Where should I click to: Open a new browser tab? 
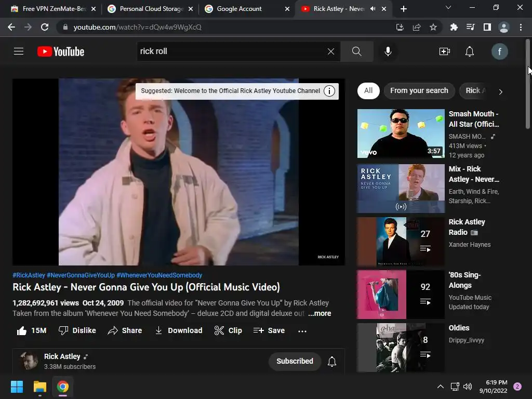pos(403,9)
